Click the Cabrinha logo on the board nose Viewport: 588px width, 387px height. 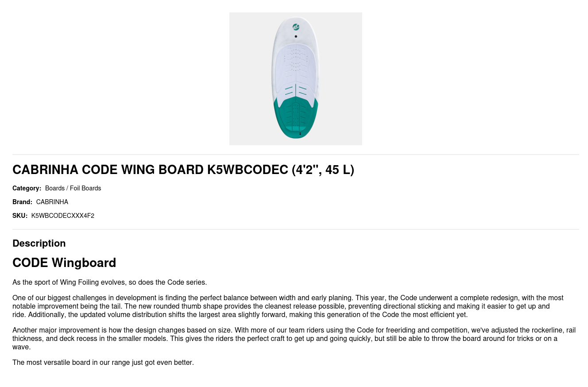296,27
